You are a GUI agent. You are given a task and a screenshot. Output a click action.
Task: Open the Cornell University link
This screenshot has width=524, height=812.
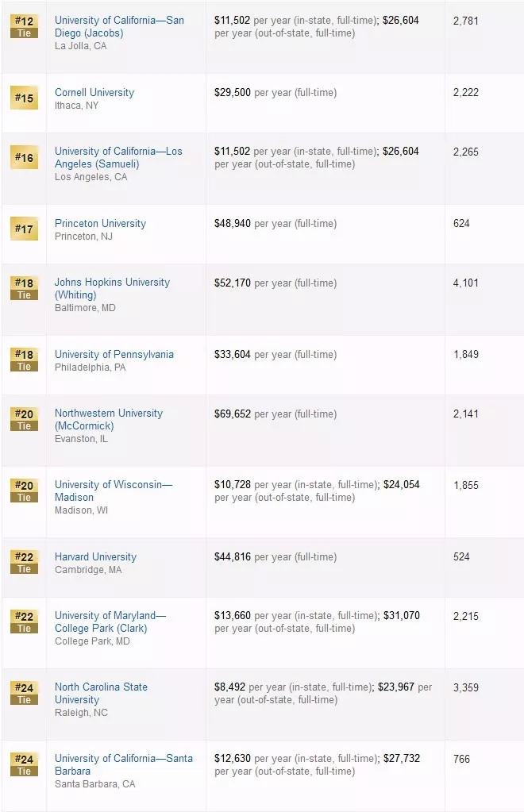point(94,92)
